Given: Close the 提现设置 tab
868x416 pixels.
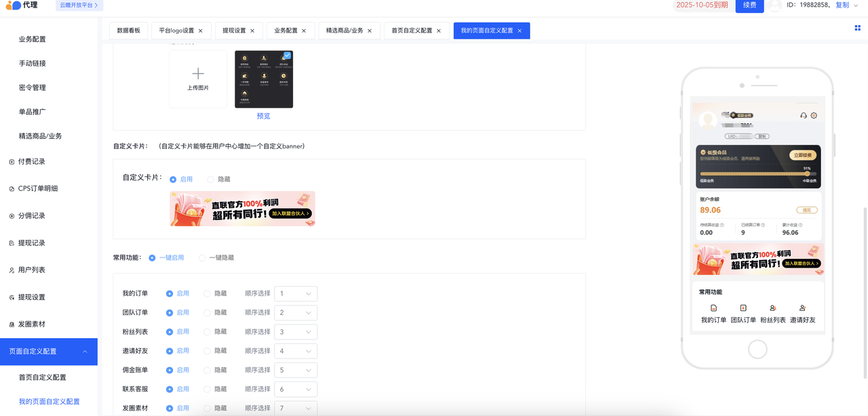Looking at the screenshot, I should [252, 30].
